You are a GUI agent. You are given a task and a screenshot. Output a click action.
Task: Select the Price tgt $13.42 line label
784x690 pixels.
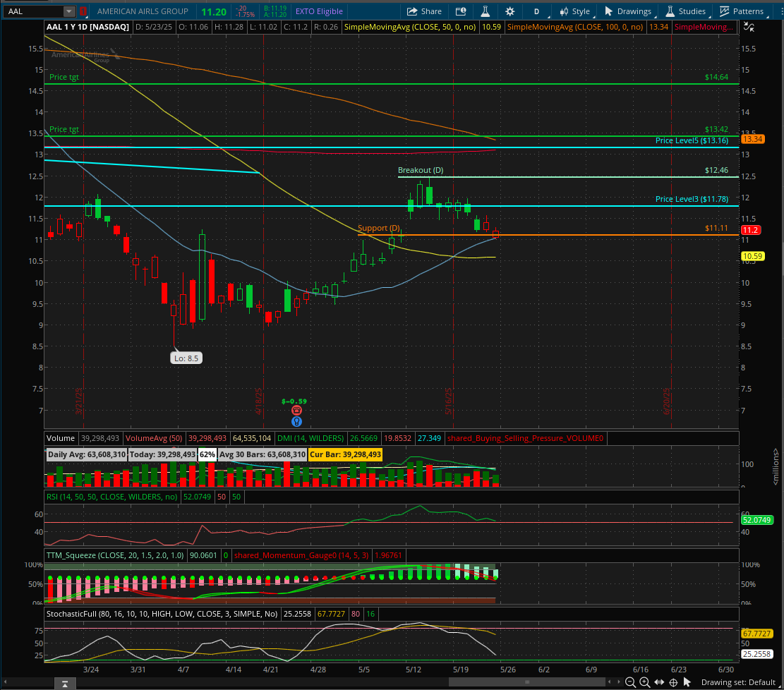pyautogui.click(x=64, y=129)
